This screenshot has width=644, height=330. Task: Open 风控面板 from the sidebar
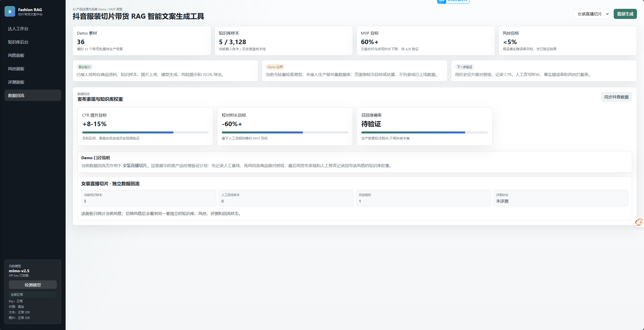(33, 69)
